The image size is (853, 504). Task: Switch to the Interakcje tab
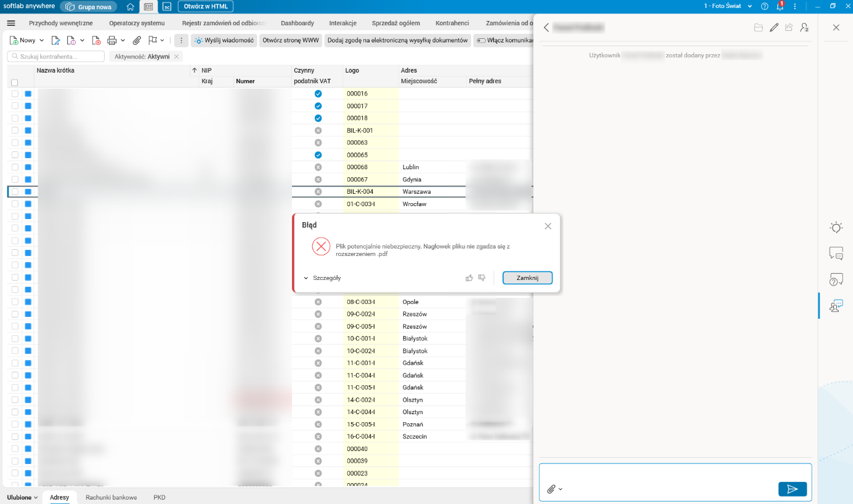pos(343,23)
